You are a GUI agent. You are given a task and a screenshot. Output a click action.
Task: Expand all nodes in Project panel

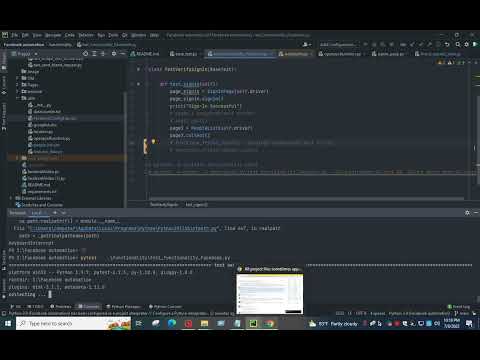tap(94, 53)
